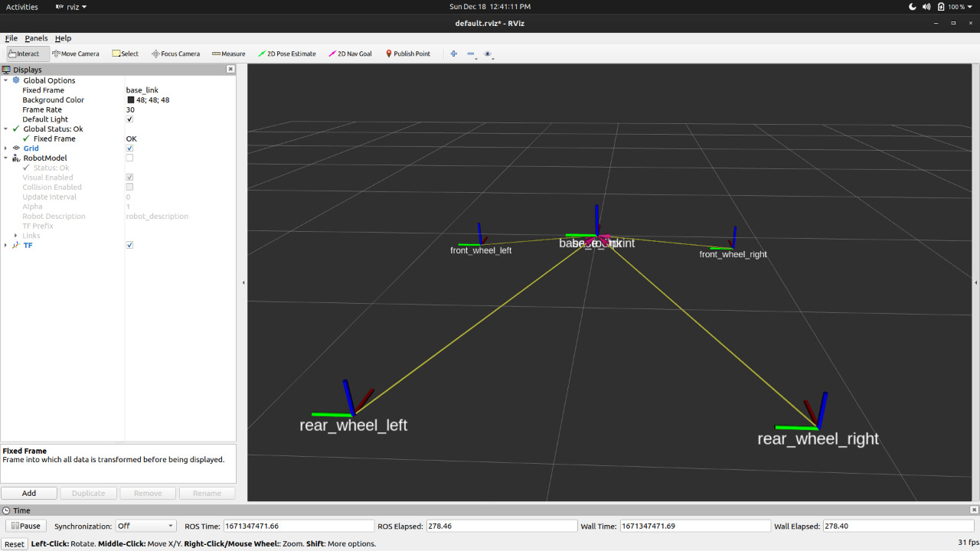Enable the Collision Enabled checkbox
The width and height of the screenshot is (980, 551).
point(129,187)
